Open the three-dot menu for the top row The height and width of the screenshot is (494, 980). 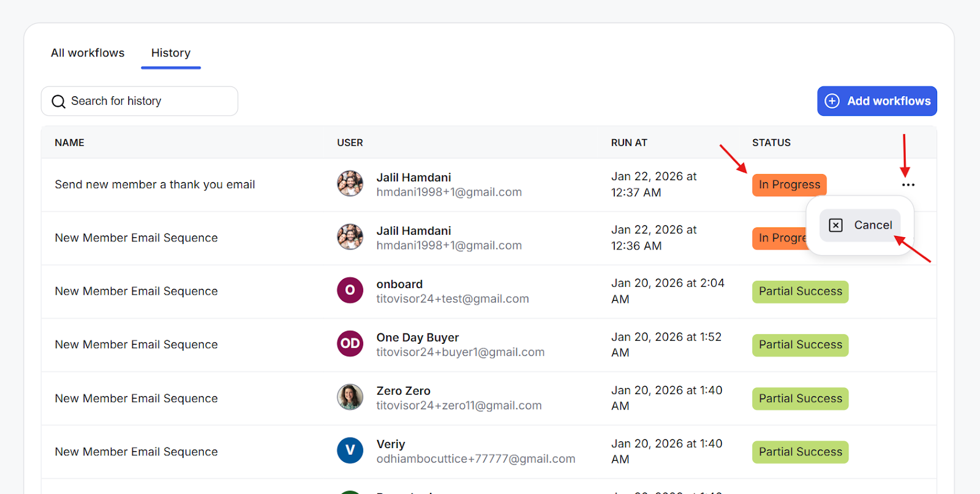(908, 184)
